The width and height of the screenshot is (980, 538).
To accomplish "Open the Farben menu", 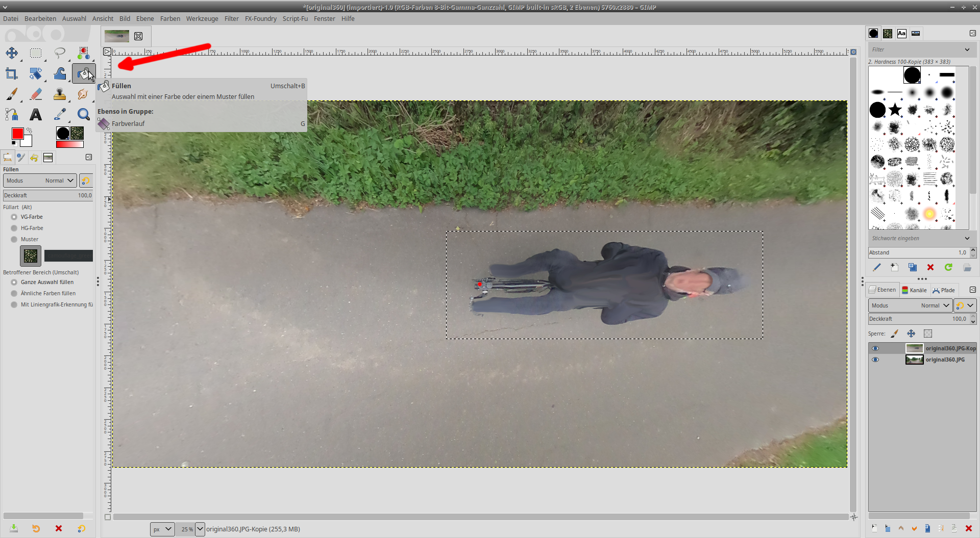I will (170, 19).
